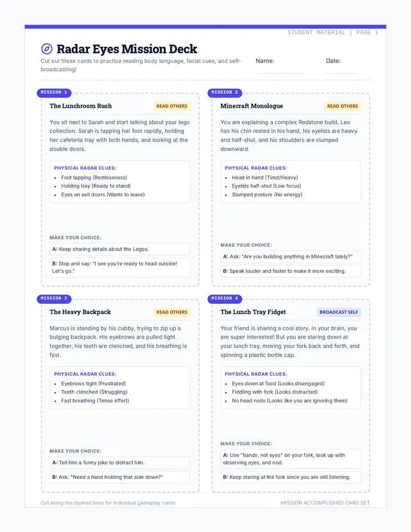The image size is (411, 532).
Task: Click Read Others tag on Lunchroom Rush
Action: tap(172, 106)
